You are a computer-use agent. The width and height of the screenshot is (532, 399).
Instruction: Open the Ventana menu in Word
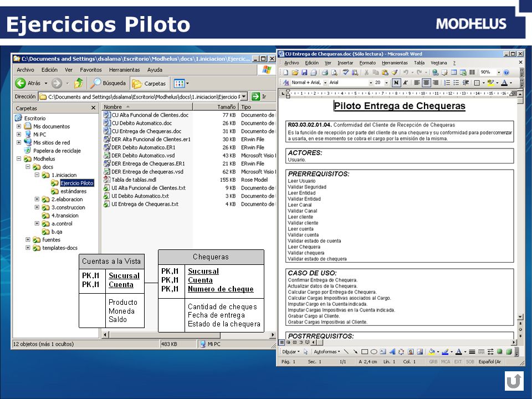tap(439, 63)
